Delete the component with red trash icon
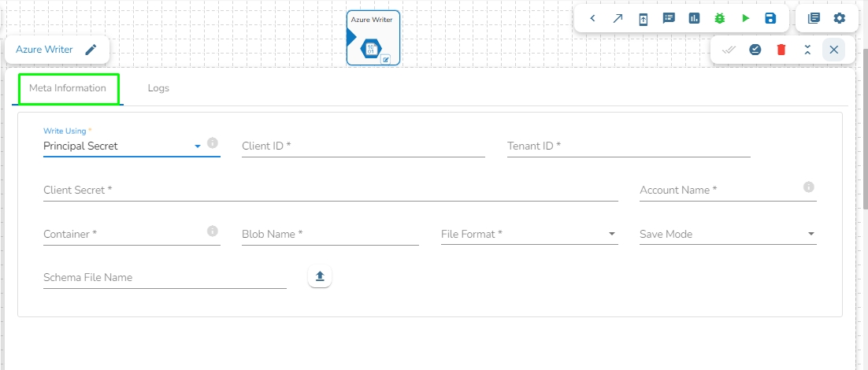The height and width of the screenshot is (370, 868). pyautogui.click(x=781, y=50)
